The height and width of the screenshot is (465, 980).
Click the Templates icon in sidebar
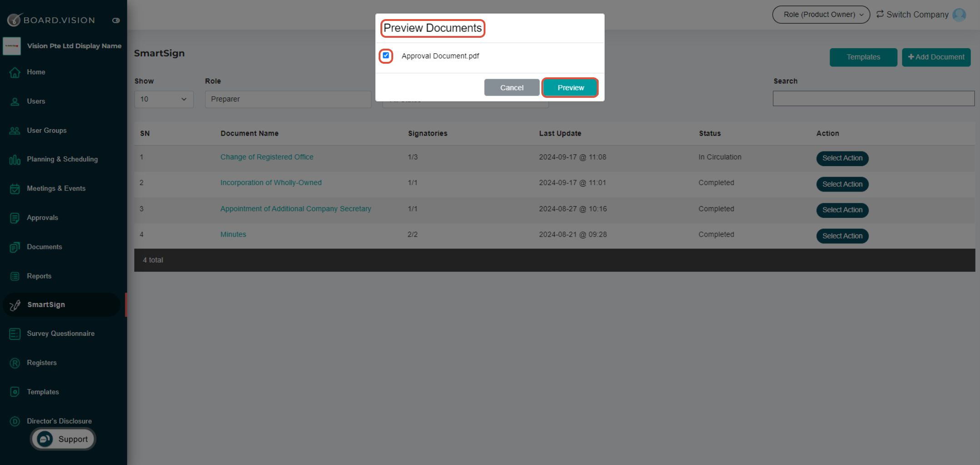(15, 392)
